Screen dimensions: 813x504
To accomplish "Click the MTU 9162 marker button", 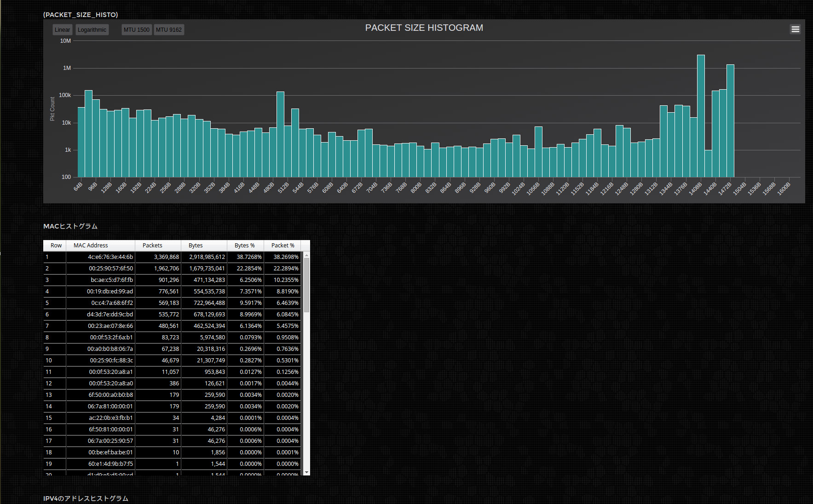I will click(x=168, y=29).
